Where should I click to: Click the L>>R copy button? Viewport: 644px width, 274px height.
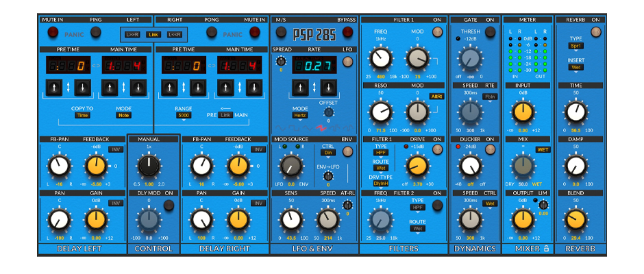pos(133,35)
